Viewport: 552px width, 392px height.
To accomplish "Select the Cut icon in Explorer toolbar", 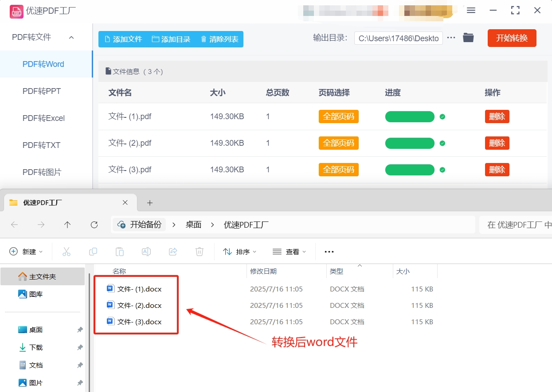I will pyautogui.click(x=67, y=251).
